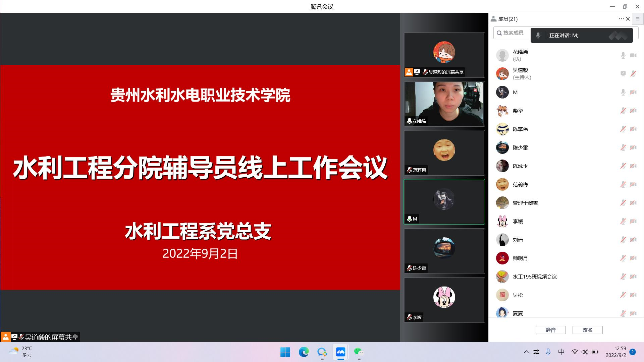This screenshot has height=362, width=644.
Task: Click the system tray volume icon
Action: point(585,352)
